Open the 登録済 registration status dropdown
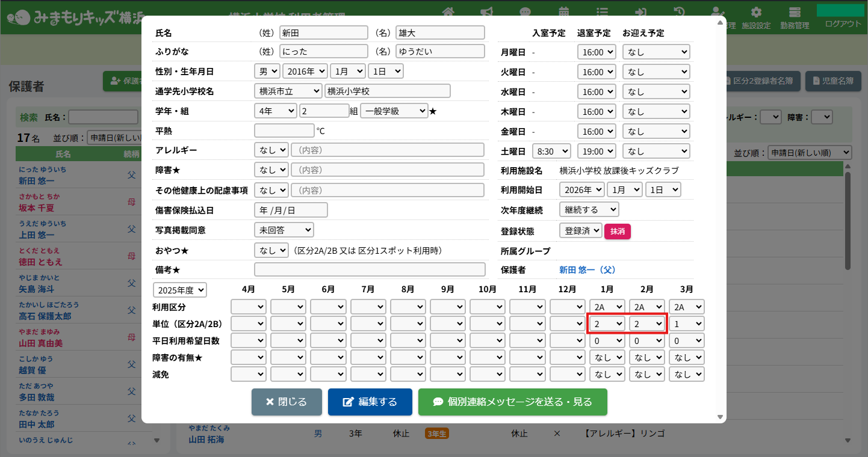Image resolution: width=868 pixels, height=457 pixels. (580, 230)
